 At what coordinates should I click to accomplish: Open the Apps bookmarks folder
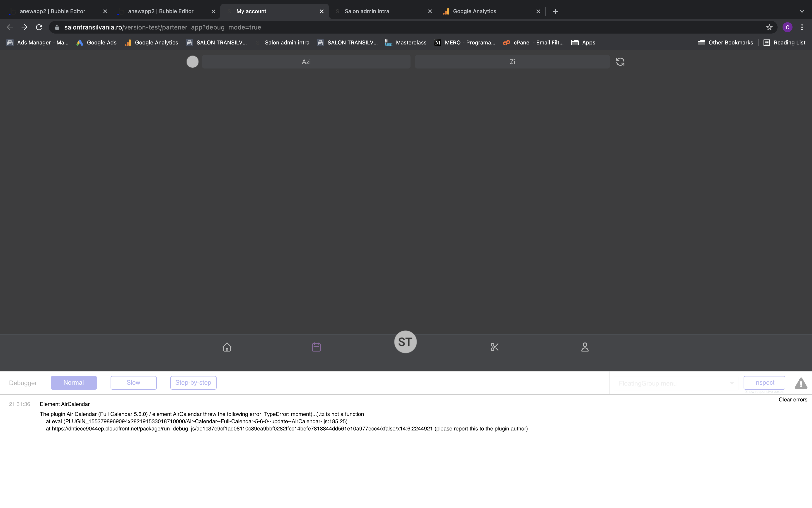583,43
